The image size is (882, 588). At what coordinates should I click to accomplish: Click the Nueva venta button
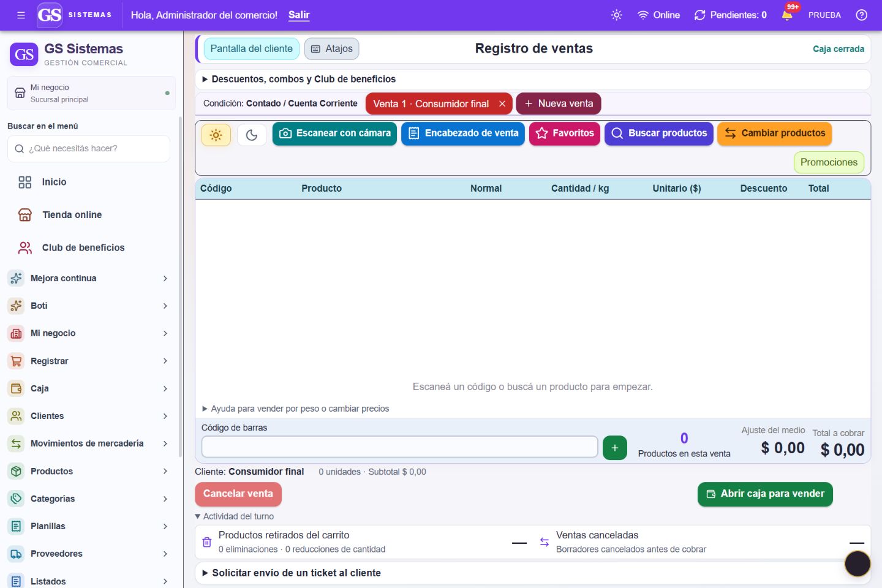559,104
